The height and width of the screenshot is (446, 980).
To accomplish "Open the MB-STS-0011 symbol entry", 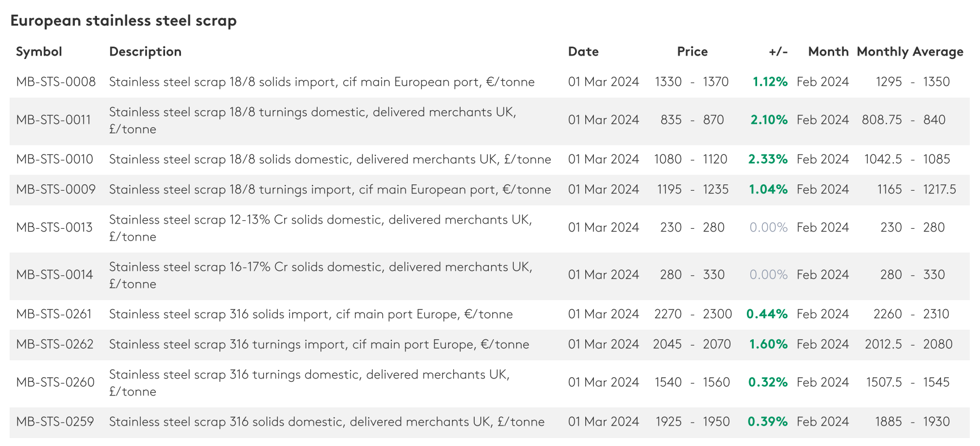I will coord(53,120).
